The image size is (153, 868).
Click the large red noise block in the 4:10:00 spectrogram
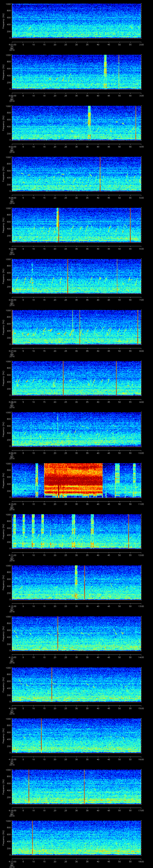click(x=73, y=480)
